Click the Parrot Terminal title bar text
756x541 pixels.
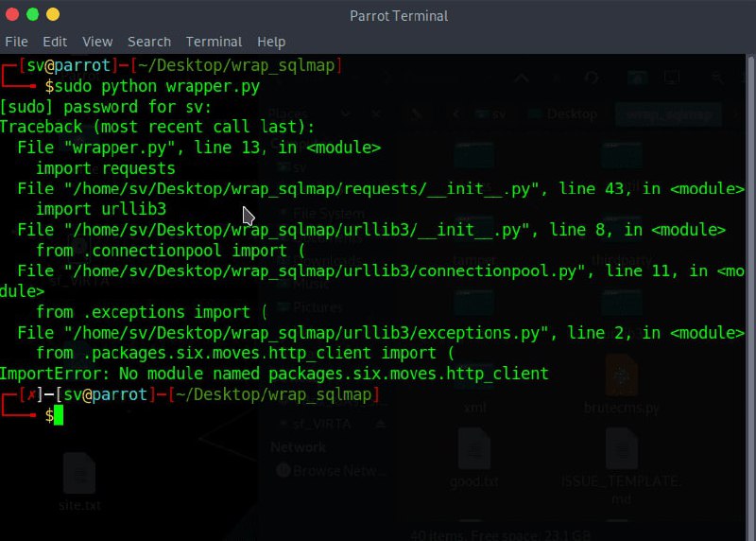point(399,15)
